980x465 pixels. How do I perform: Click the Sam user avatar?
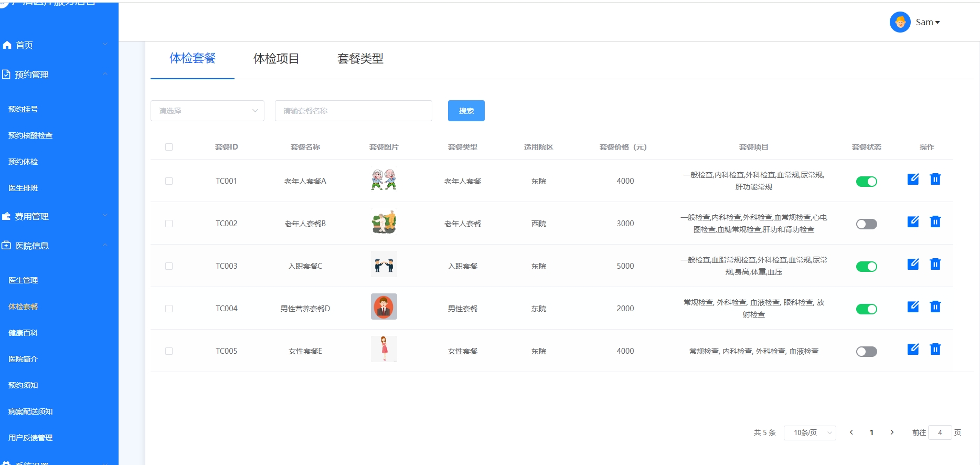(900, 22)
